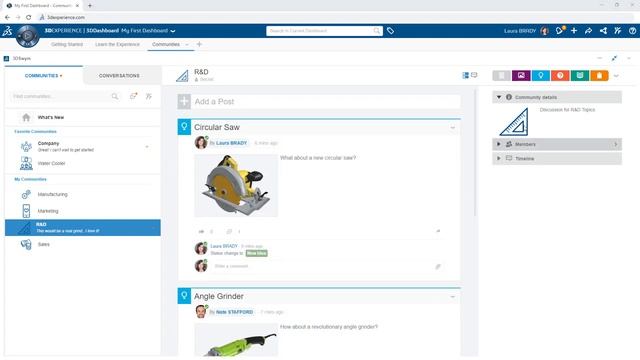The image size is (640, 360).
Task: Switch to comment list view icon
Action: pos(474,75)
